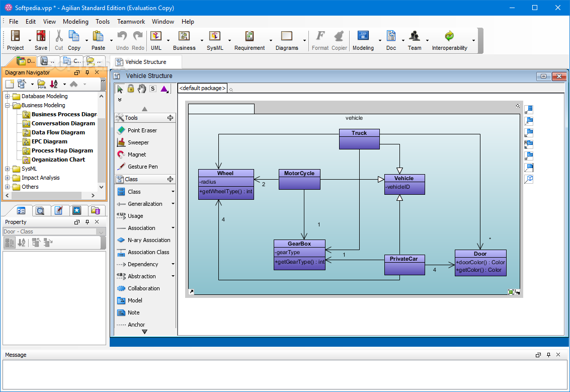Select the N-ary Association tool
Image resolution: width=570 pixels, height=392 pixels.
(149, 240)
